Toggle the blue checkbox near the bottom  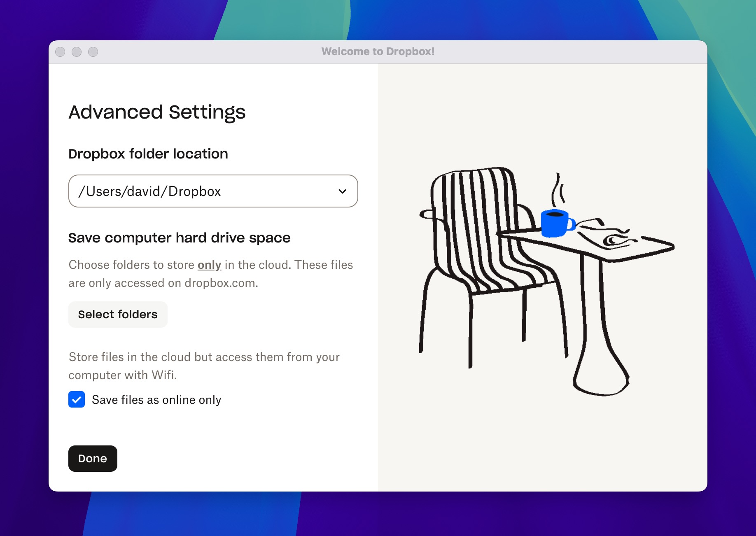76,399
